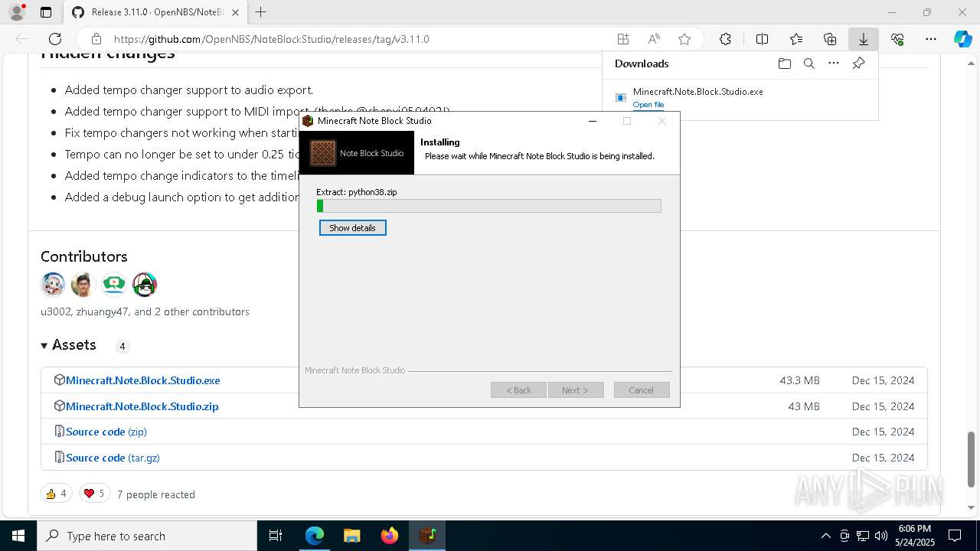Click Show details in installer

(x=352, y=228)
